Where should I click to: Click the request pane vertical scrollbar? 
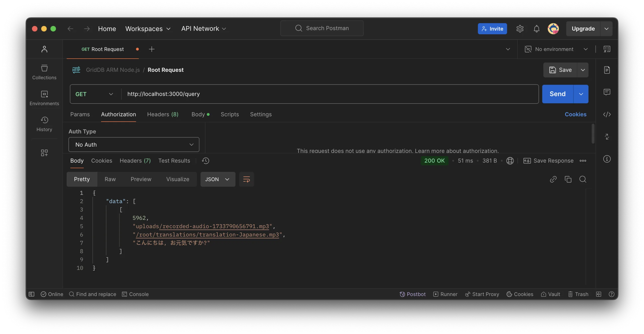coord(593,133)
